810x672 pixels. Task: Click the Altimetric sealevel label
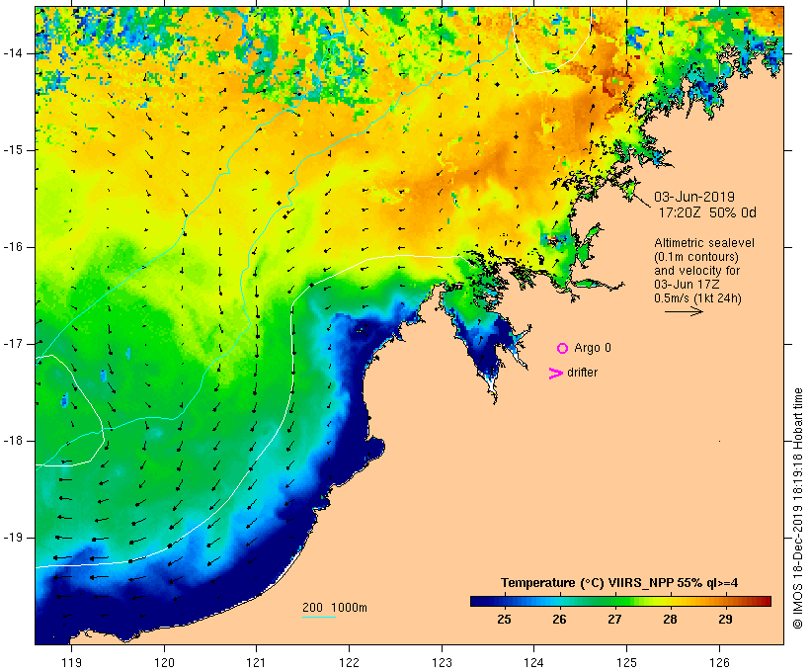(704, 243)
